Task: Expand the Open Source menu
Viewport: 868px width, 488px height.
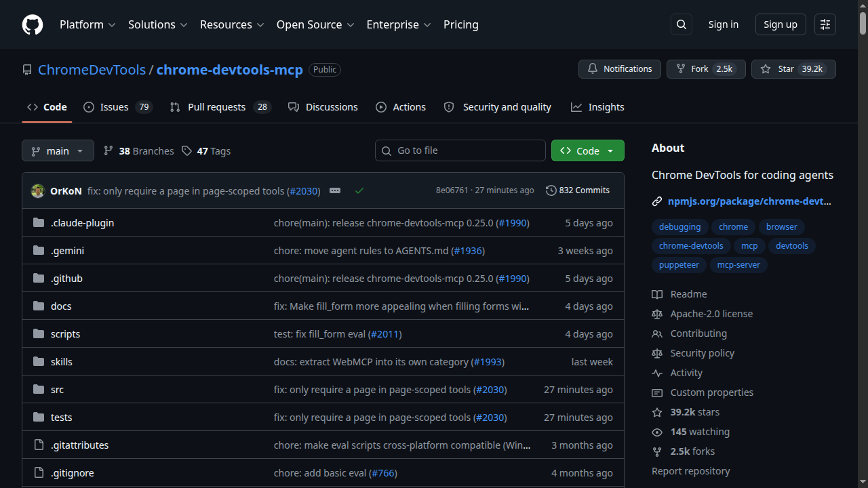Action: coord(315,24)
